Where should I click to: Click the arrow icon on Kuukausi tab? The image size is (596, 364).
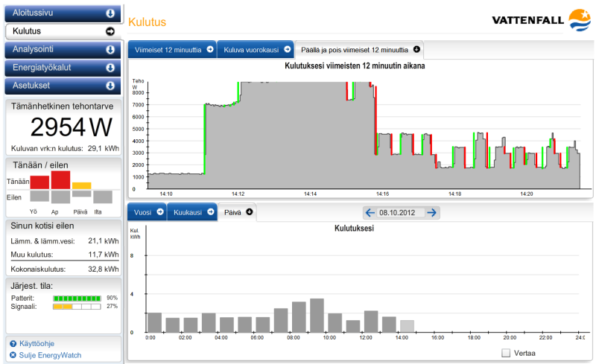(209, 212)
